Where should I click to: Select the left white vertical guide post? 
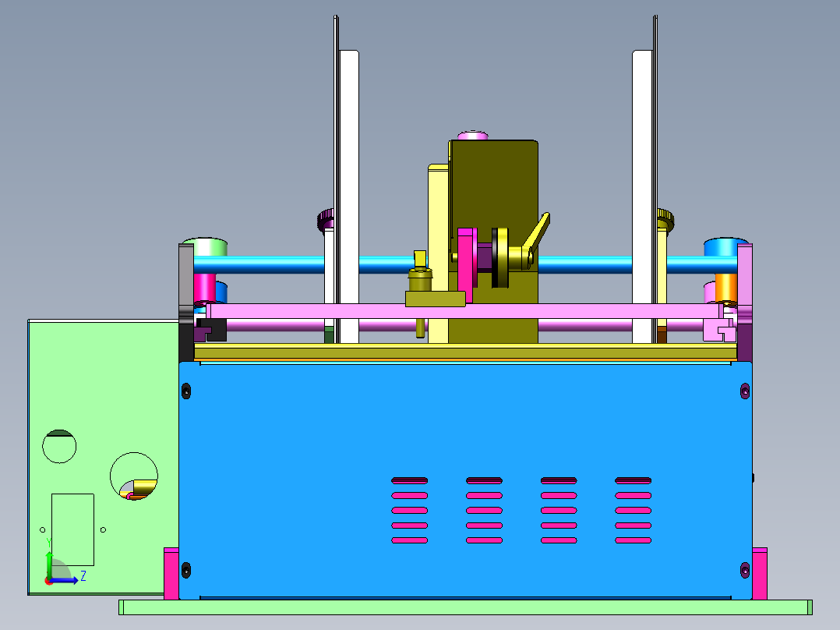coord(349,196)
